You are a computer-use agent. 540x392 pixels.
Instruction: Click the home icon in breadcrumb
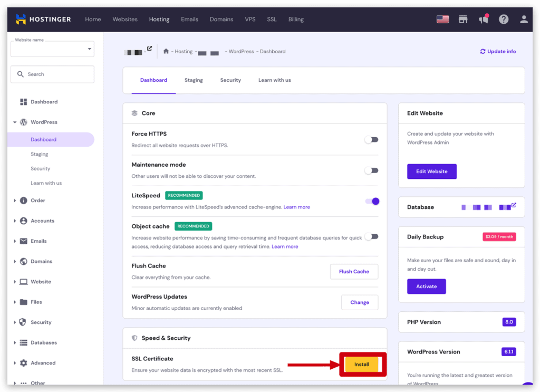click(166, 51)
